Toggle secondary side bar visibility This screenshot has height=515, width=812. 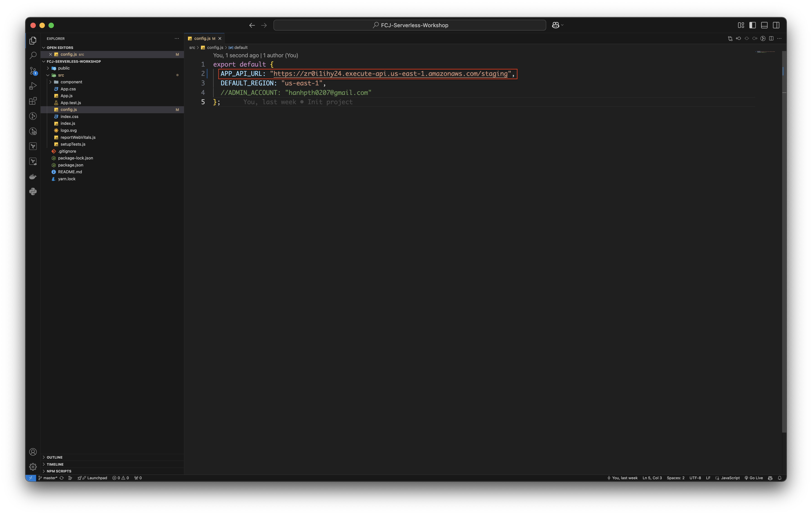(x=776, y=25)
